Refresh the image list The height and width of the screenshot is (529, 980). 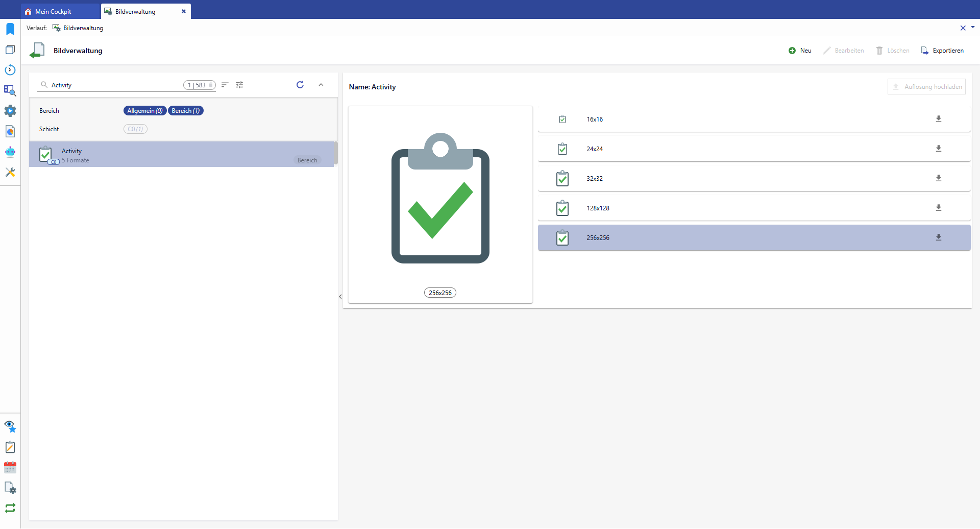[x=300, y=85]
